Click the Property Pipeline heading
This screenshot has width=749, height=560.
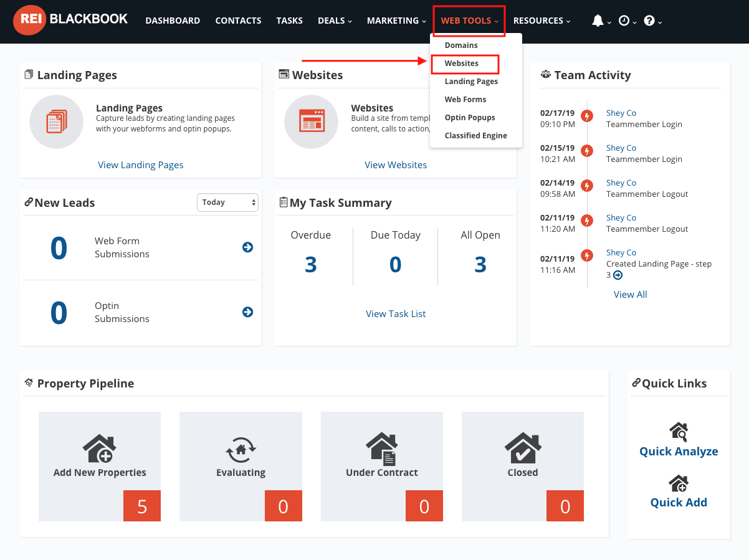tap(85, 384)
